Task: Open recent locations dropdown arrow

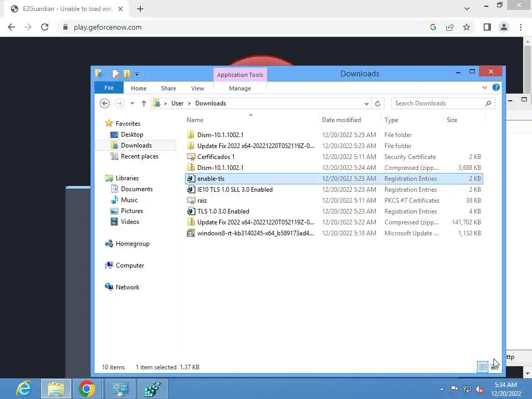Action: coord(132,103)
